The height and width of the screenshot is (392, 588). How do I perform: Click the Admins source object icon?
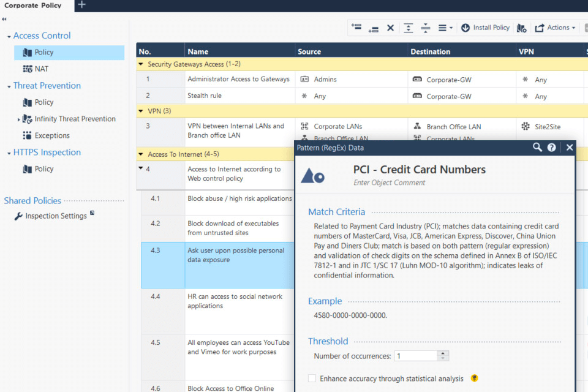pyautogui.click(x=304, y=79)
